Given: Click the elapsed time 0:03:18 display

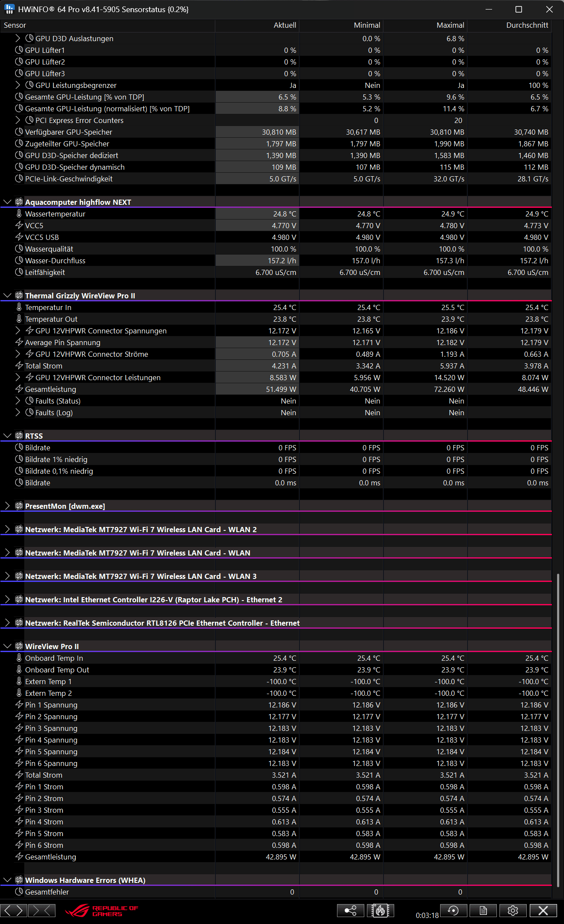Looking at the screenshot, I should [x=427, y=915].
